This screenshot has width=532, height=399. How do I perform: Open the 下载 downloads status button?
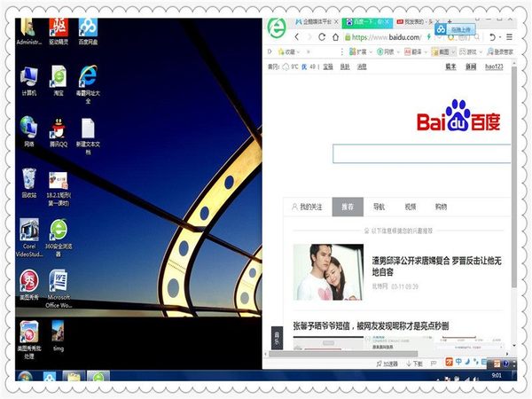click(414, 364)
